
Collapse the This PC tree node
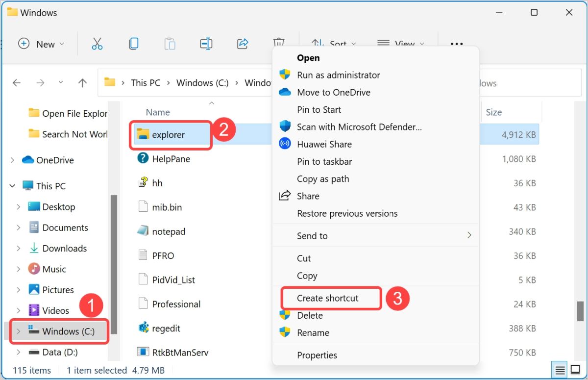[12, 186]
